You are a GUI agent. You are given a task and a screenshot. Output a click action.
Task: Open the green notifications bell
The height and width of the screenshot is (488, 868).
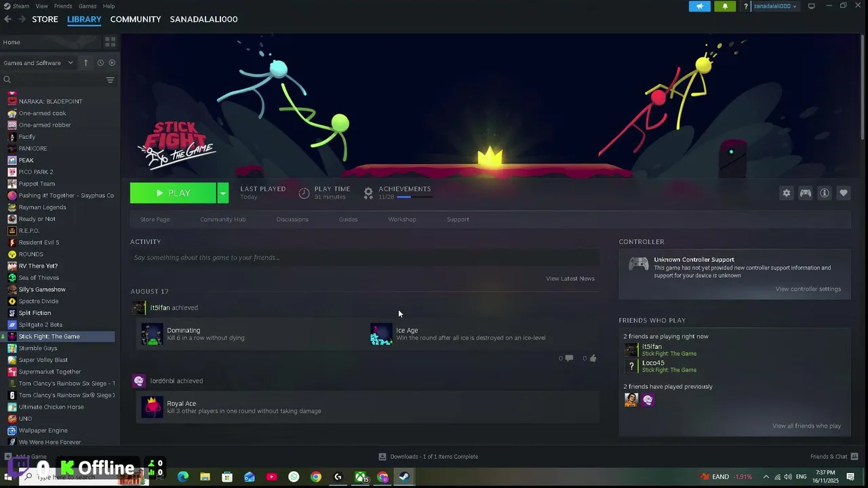(725, 6)
